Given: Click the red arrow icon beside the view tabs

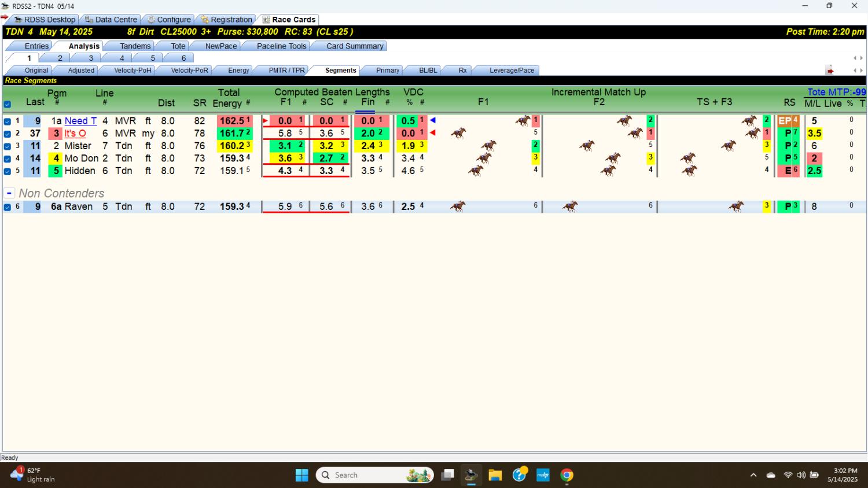Looking at the screenshot, I should 830,71.
